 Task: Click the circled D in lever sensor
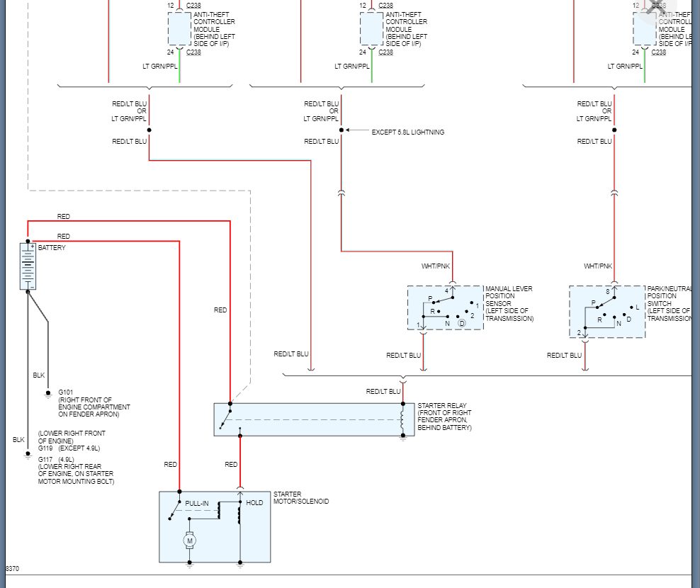pos(462,323)
